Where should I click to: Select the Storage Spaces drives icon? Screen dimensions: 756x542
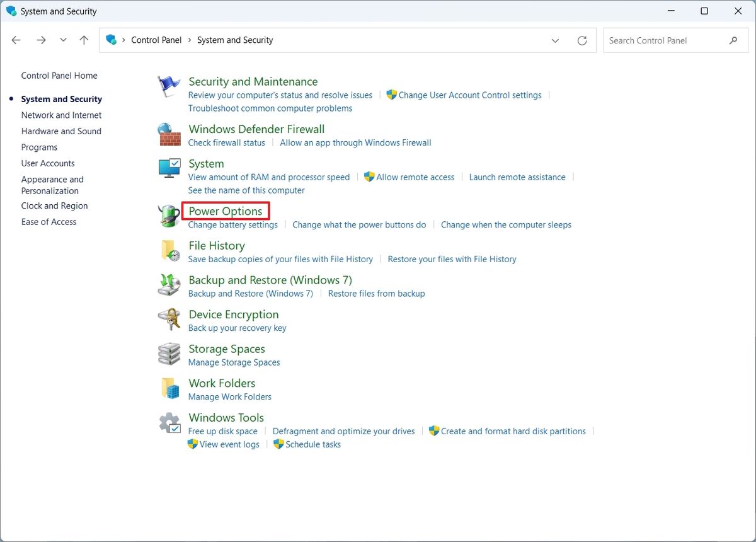pyautogui.click(x=169, y=354)
